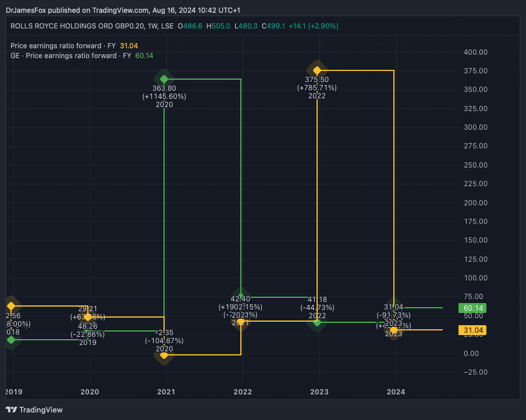
Task: Click the yellow diamond marker labeled 29.21
Action: point(88,317)
